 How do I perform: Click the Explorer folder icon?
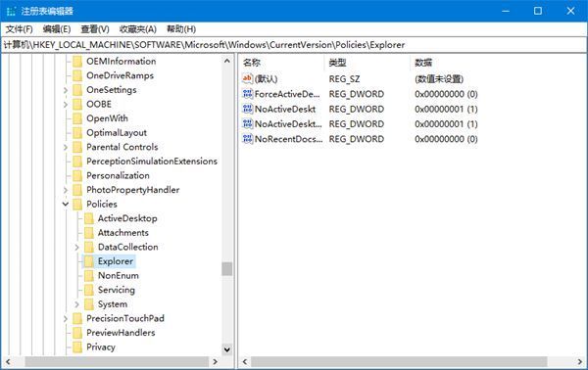(x=89, y=261)
